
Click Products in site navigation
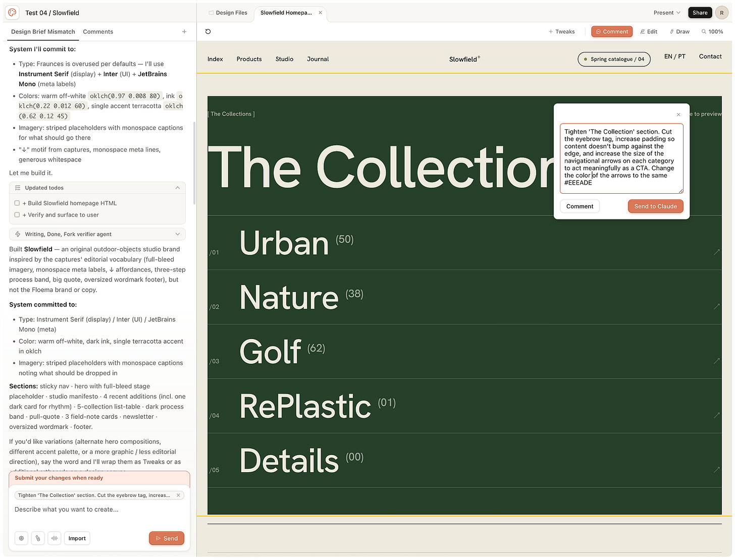pyautogui.click(x=249, y=59)
